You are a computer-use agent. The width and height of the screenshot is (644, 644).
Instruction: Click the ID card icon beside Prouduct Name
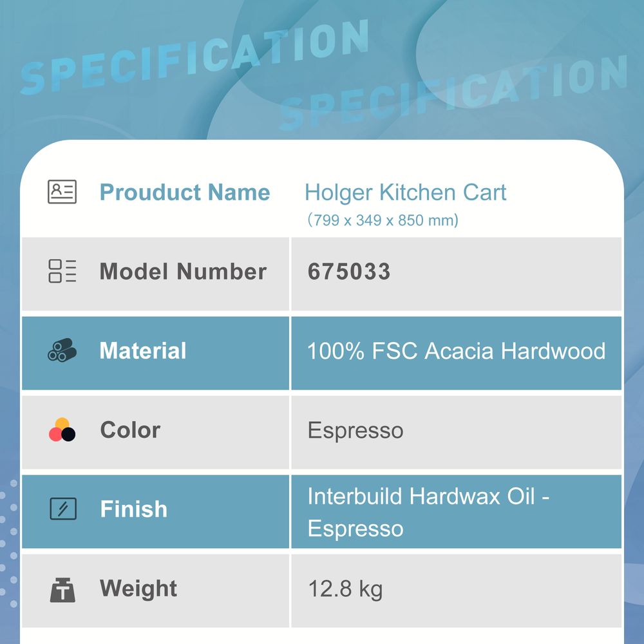[x=62, y=192]
